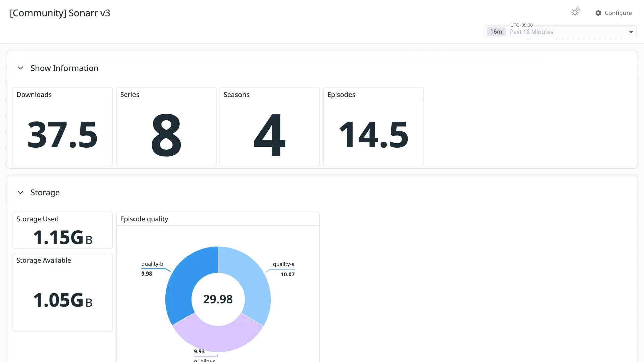Select the Episode quality widget title
Image resolution: width=644 pixels, height=362 pixels.
[x=144, y=219]
